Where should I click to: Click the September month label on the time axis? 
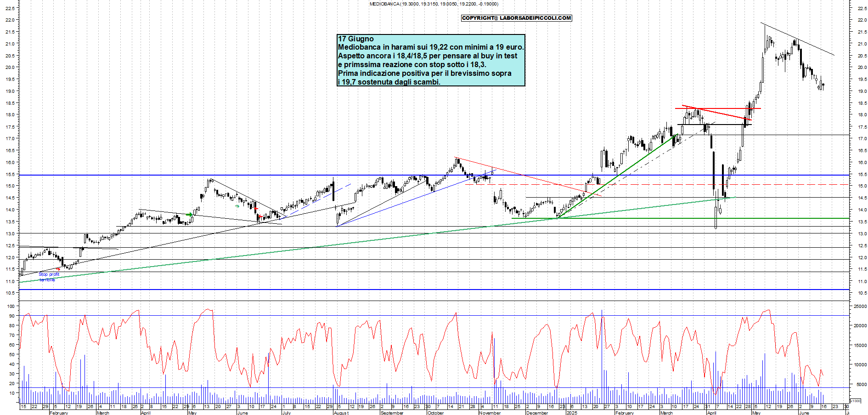pos(392,413)
